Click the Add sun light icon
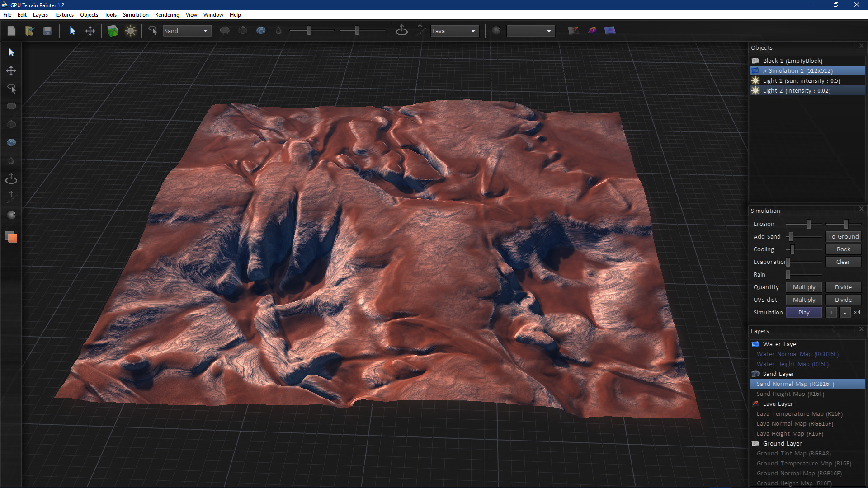The image size is (868, 488). 131,31
